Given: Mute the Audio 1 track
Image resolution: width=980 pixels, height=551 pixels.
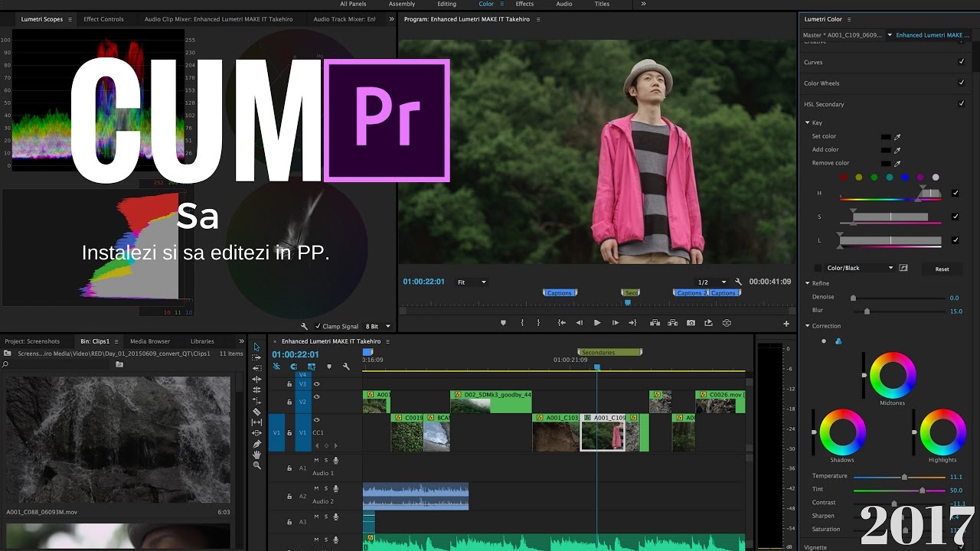Looking at the screenshot, I should coord(316,460).
